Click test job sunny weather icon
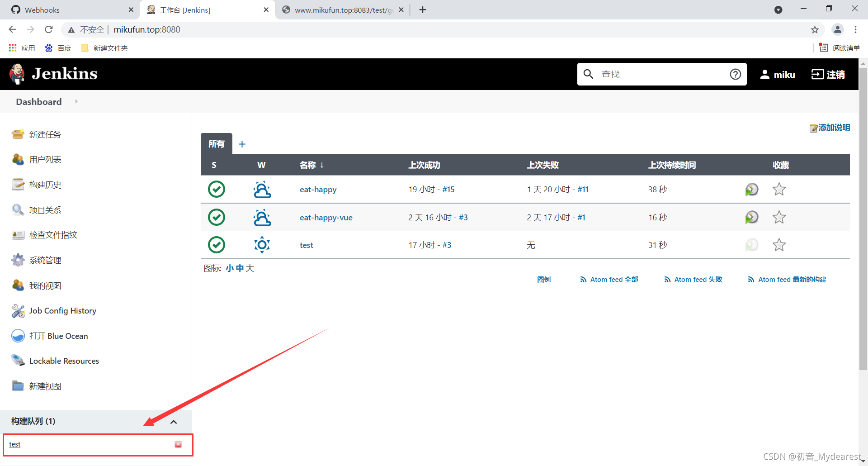The image size is (868, 466). pos(262,245)
